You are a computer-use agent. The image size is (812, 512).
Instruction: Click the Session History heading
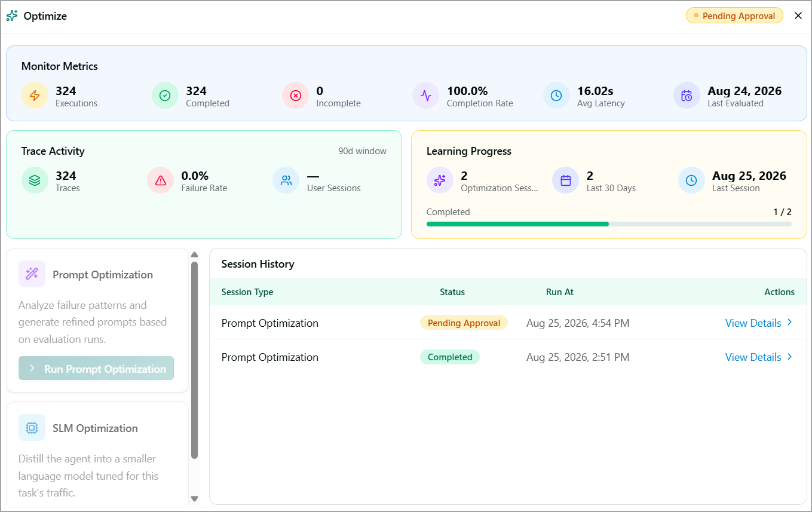tap(258, 264)
